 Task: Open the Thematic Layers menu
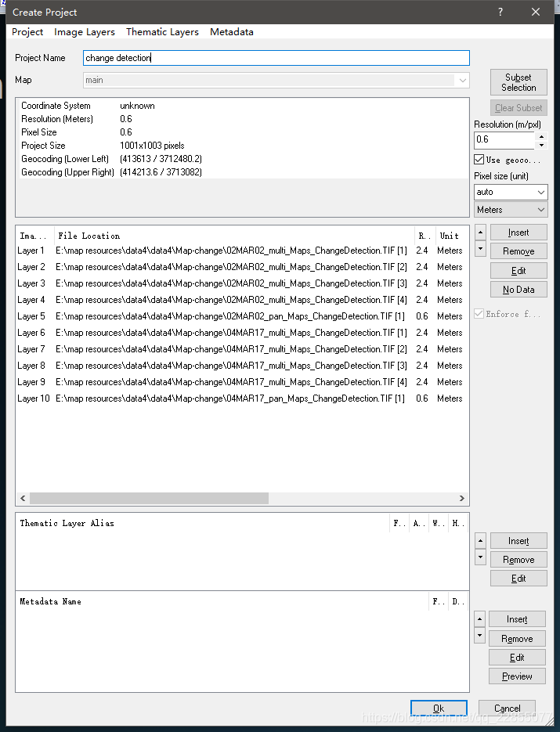point(162,32)
